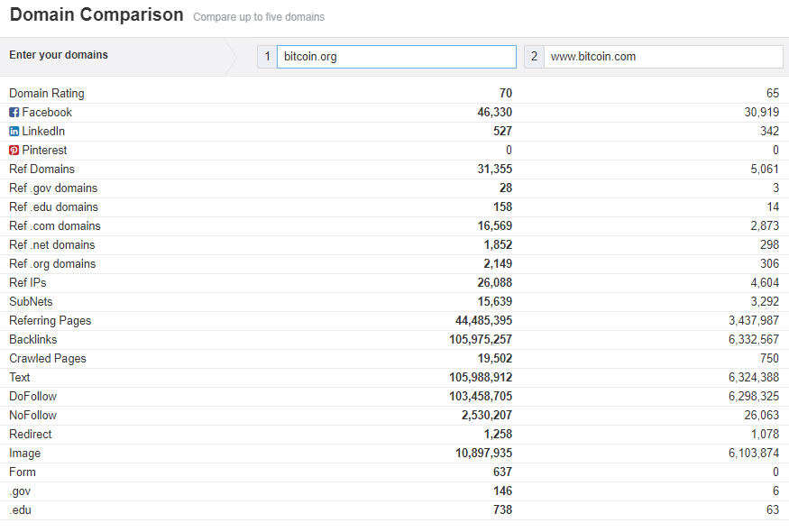Click Form value 637
Viewport: 789px width, 532px height.
click(502, 472)
